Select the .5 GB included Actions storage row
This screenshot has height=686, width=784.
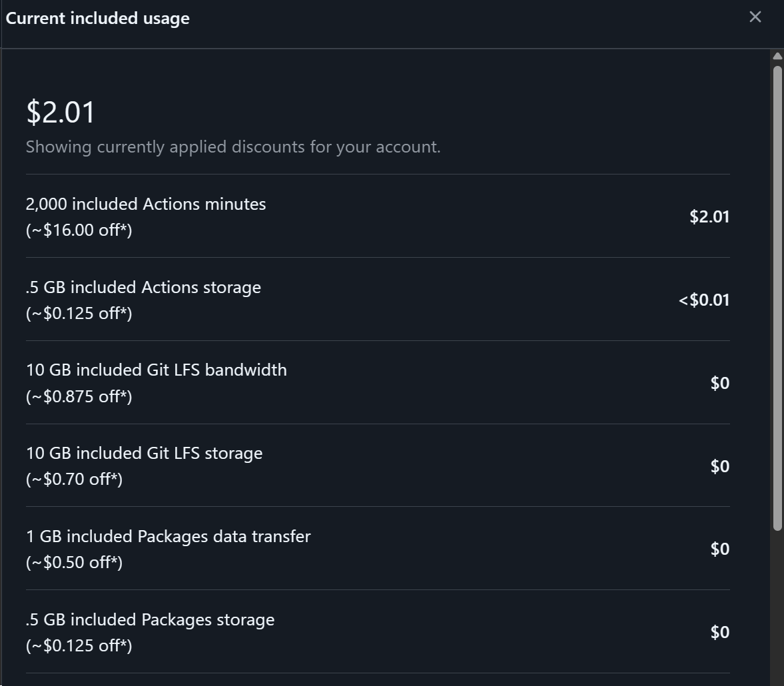coord(378,299)
